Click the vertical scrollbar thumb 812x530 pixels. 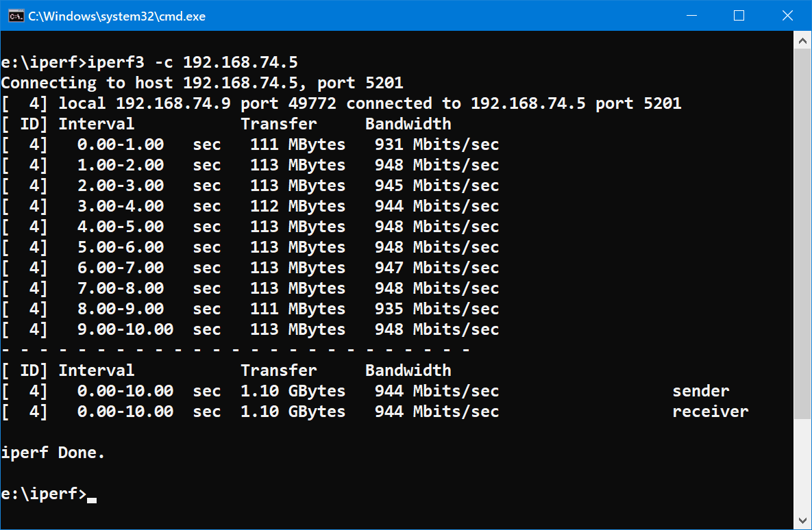pos(802,234)
